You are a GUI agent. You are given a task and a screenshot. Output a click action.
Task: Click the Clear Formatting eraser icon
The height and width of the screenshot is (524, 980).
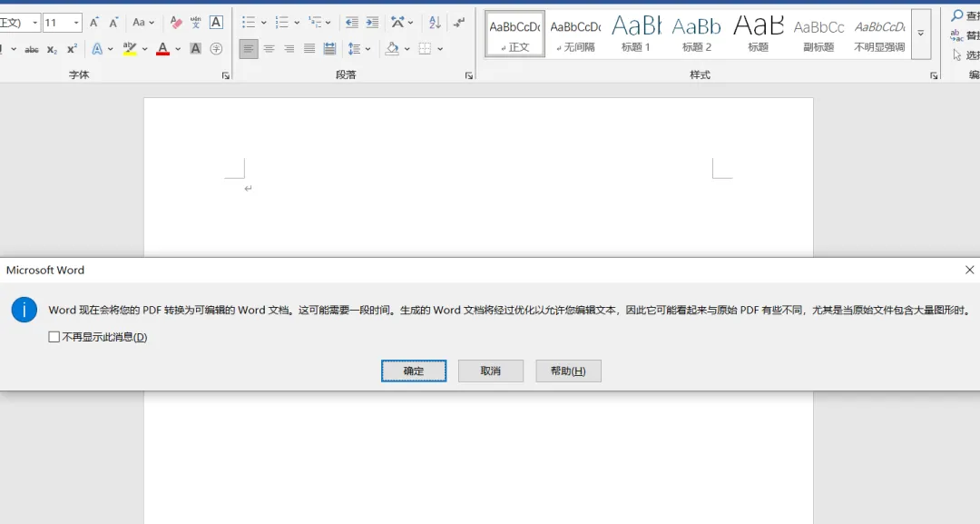176,23
